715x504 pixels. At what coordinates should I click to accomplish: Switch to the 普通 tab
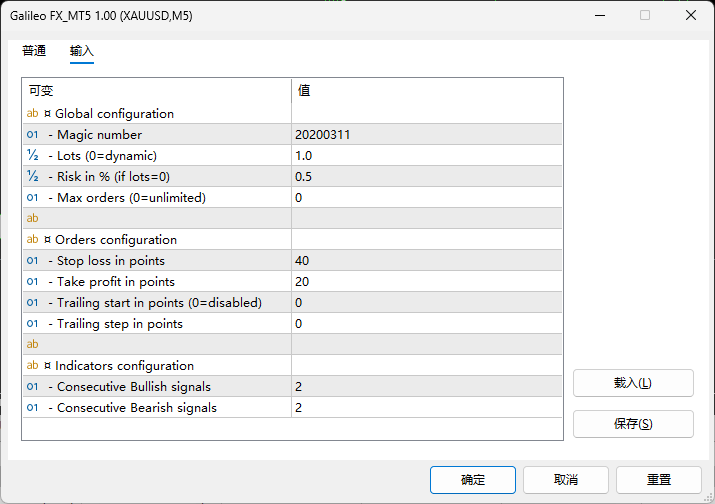pos(34,51)
